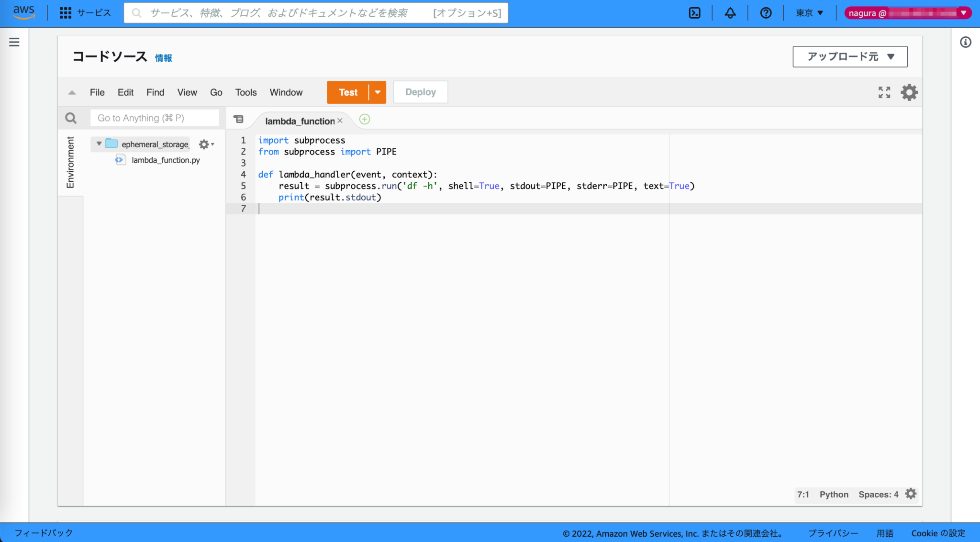
Task: Select the lambda_function editor tab
Action: click(300, 121)
